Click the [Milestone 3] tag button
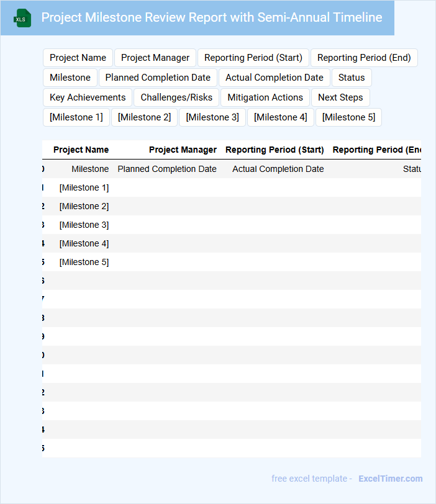436x504 pixels. click(x=212, y=118)
